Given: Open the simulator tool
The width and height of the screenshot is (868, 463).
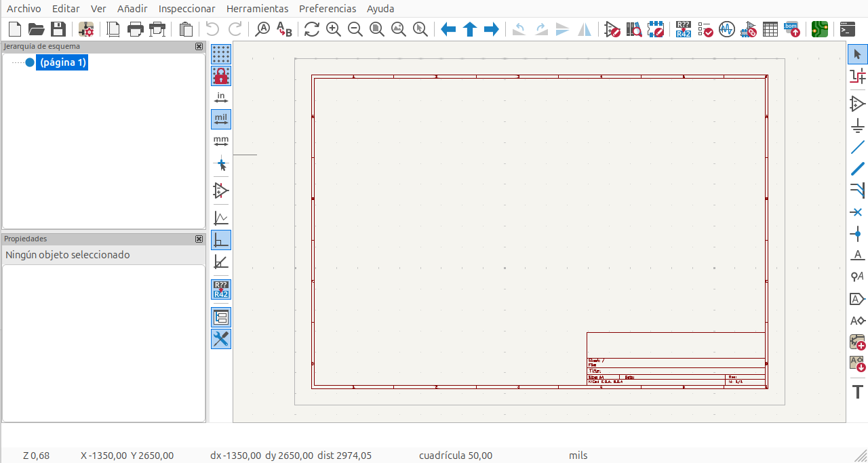Looking at the screenshot, I should click(726, 29).
